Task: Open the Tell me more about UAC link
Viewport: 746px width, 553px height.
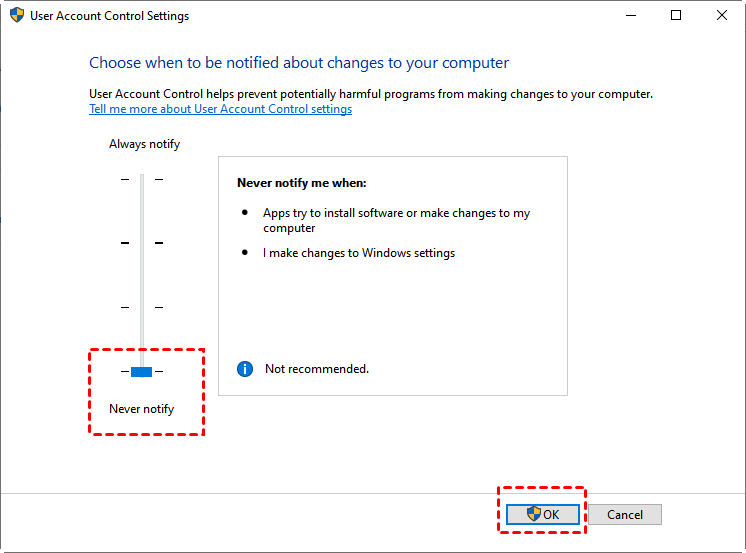Action: click(x=220, y=109)
